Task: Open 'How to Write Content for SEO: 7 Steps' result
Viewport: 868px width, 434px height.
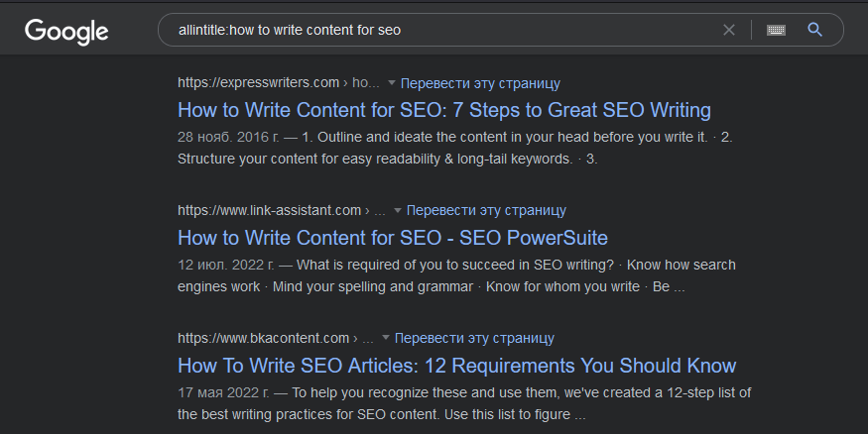Action: (444, 110)
